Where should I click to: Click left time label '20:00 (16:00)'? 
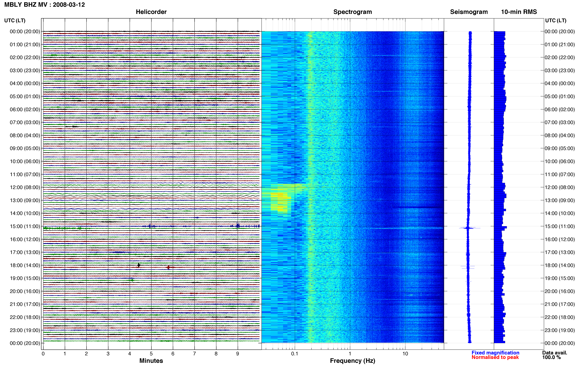pyautogui.click(x=25, y=291)
